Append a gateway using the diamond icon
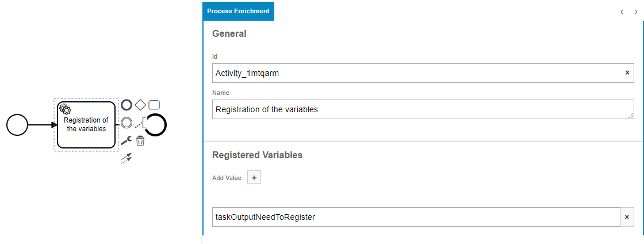 click(140, 105)
